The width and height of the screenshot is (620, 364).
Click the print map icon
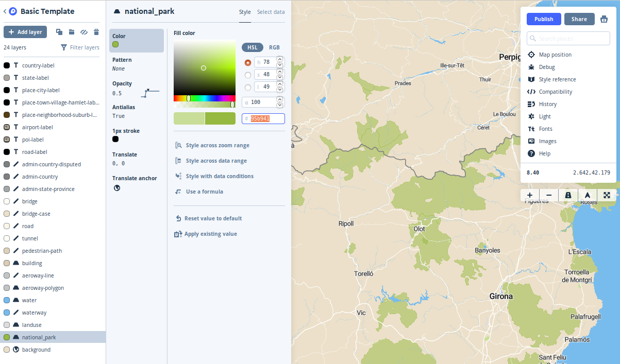tap(604, 19)
